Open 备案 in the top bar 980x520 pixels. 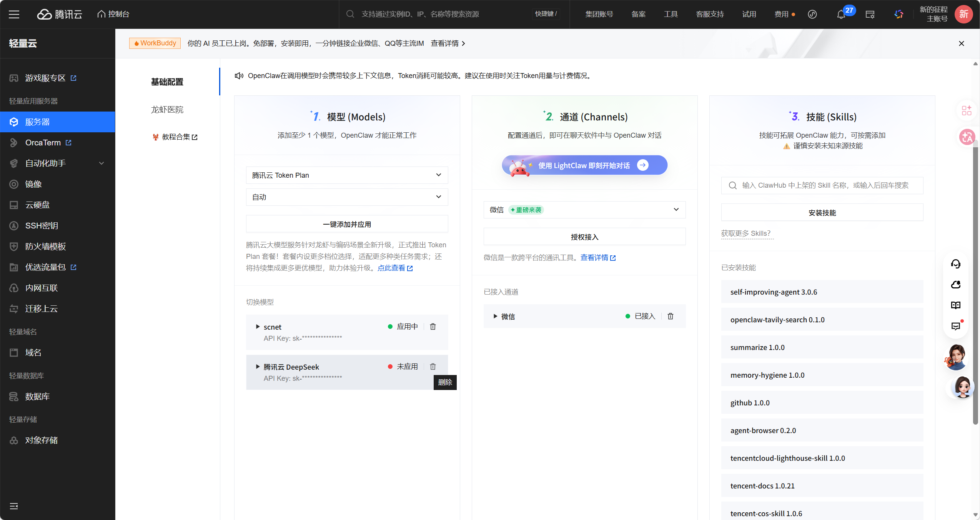tap(638, 14)
